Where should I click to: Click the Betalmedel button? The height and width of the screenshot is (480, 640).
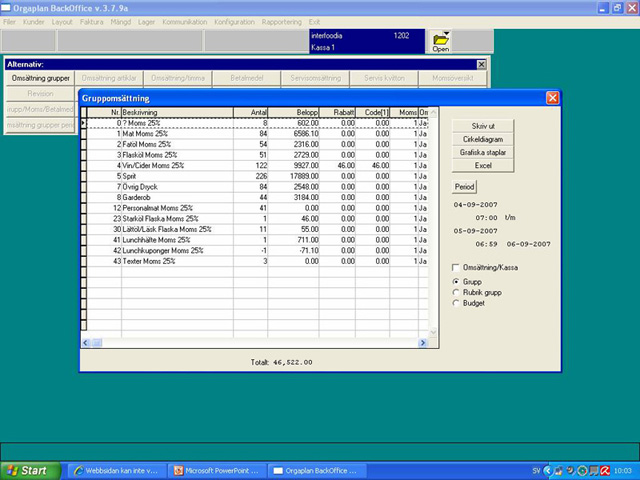247,78
